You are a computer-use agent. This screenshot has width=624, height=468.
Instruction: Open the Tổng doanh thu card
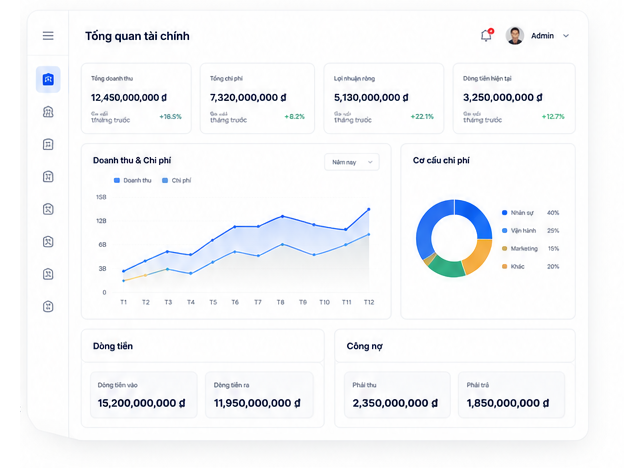(136, 98)
